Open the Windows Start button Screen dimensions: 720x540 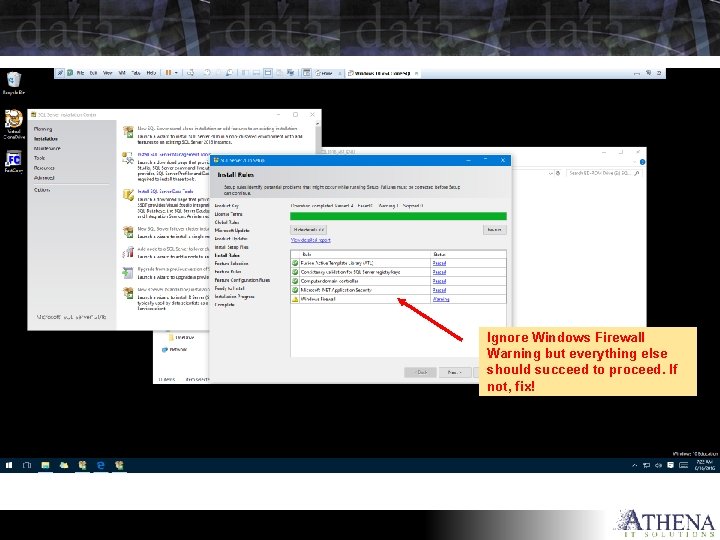(x=9, y=465)
